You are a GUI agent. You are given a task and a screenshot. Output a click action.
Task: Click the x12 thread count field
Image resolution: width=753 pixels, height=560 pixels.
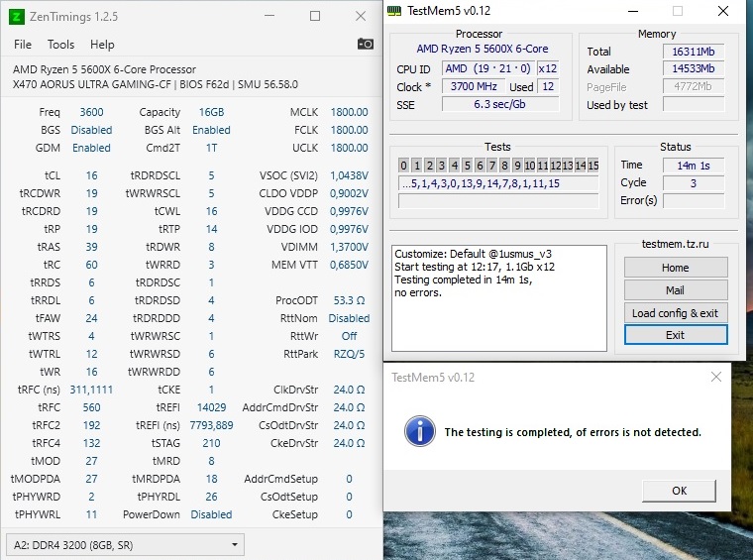548,68
